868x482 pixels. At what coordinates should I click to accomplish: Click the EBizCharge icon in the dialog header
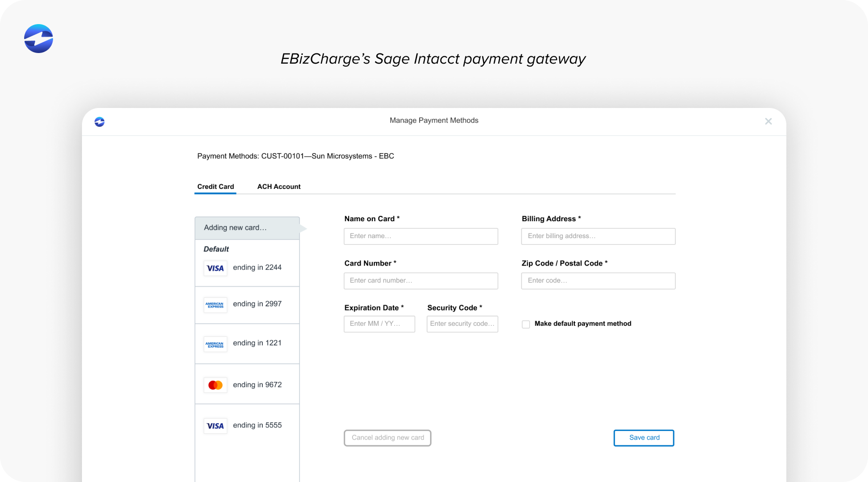click(x=99, y=121)
